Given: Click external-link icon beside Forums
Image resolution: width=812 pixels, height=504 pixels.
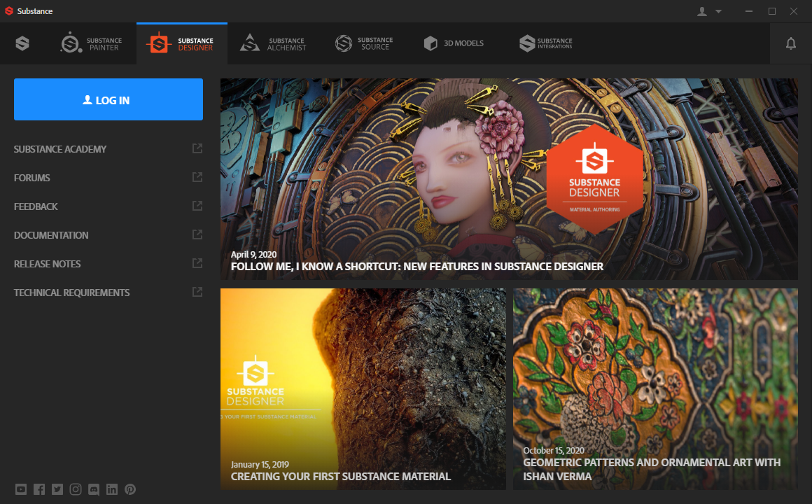Looking at the screenshot, I should (197, 177).
